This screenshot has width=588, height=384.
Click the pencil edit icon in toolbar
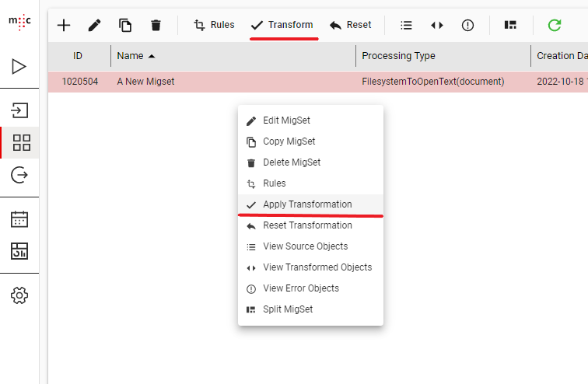point(94,25)
